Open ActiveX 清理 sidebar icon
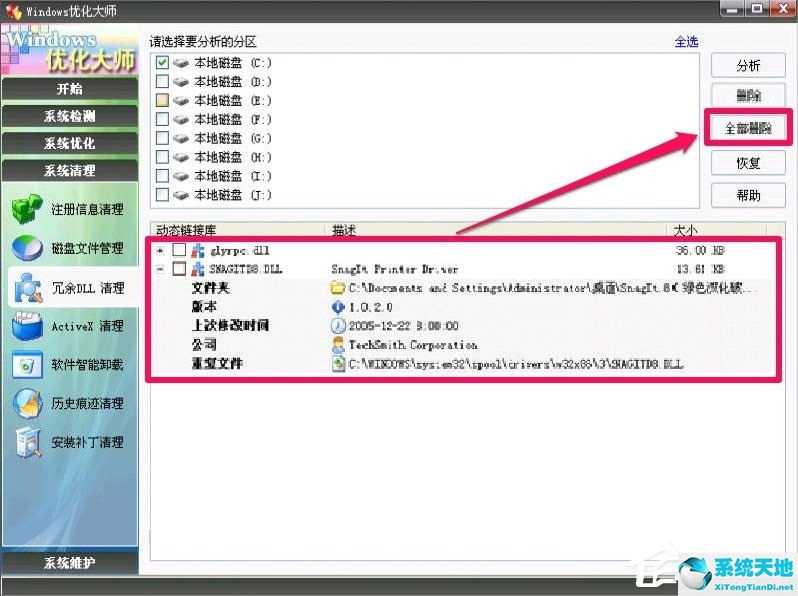The image size is (798, 596). (x=26, y=326)
